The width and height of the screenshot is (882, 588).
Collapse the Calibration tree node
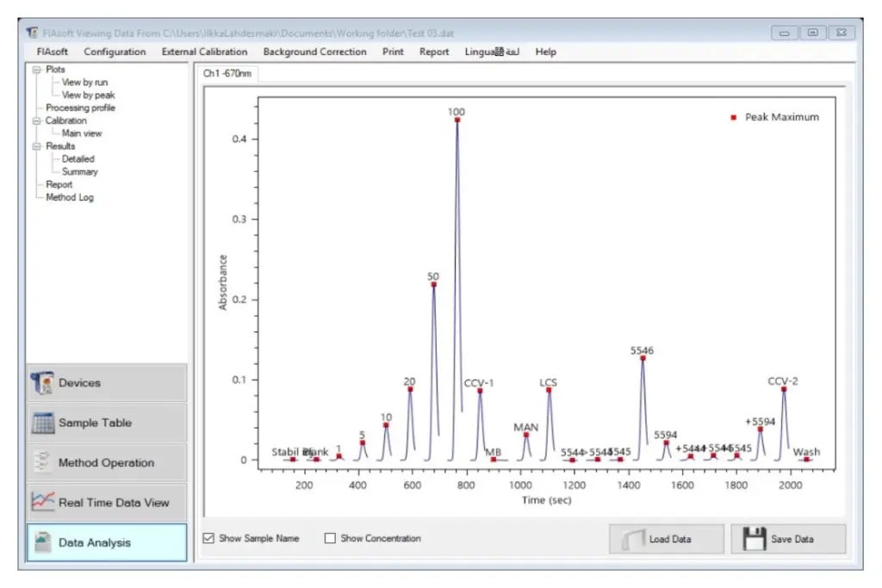coord(36,121)
